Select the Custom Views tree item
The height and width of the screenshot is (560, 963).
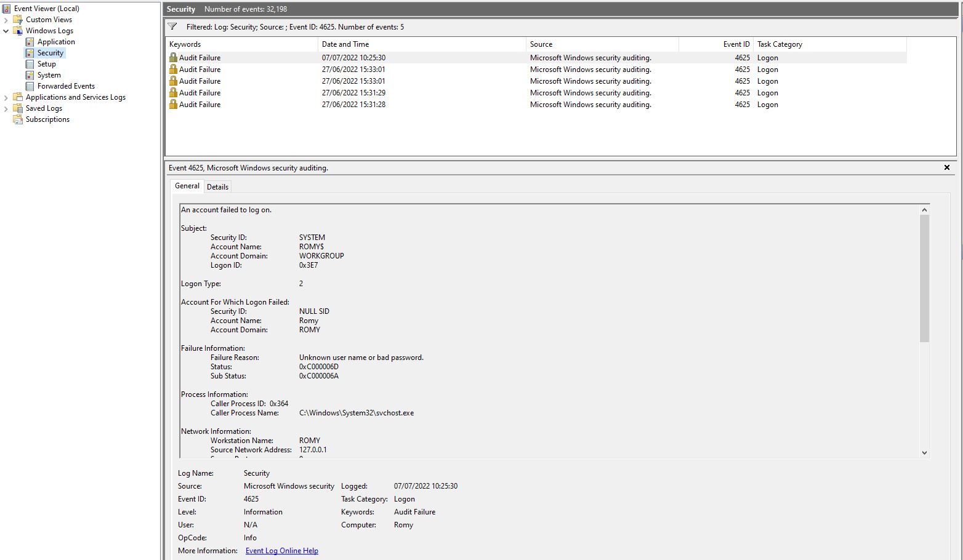[49, 20]
